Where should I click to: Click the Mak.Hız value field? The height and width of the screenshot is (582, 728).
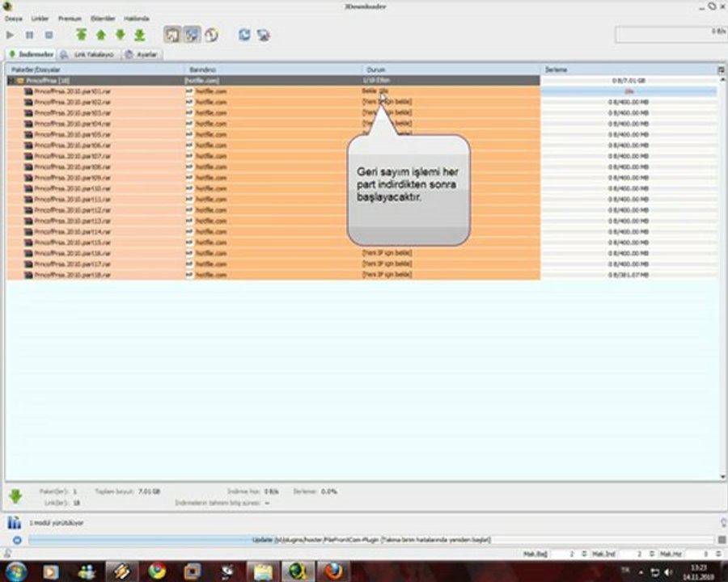point(700,555)
